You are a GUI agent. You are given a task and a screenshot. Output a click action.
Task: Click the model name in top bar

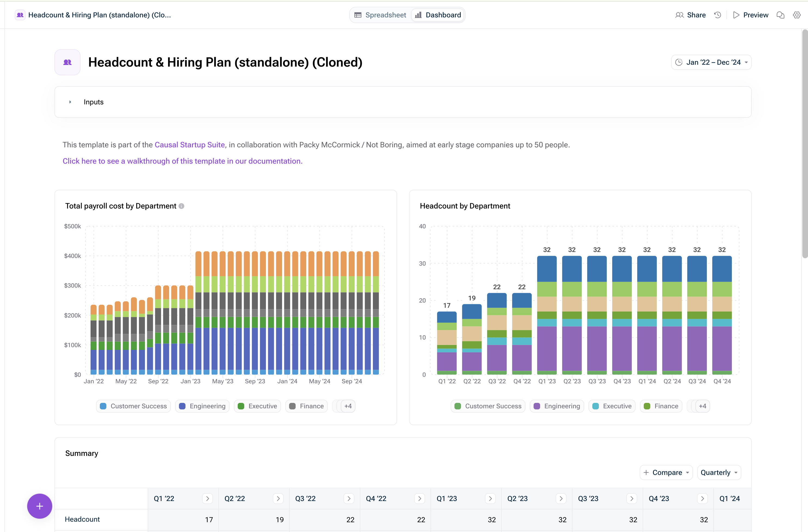click(100, 15)
